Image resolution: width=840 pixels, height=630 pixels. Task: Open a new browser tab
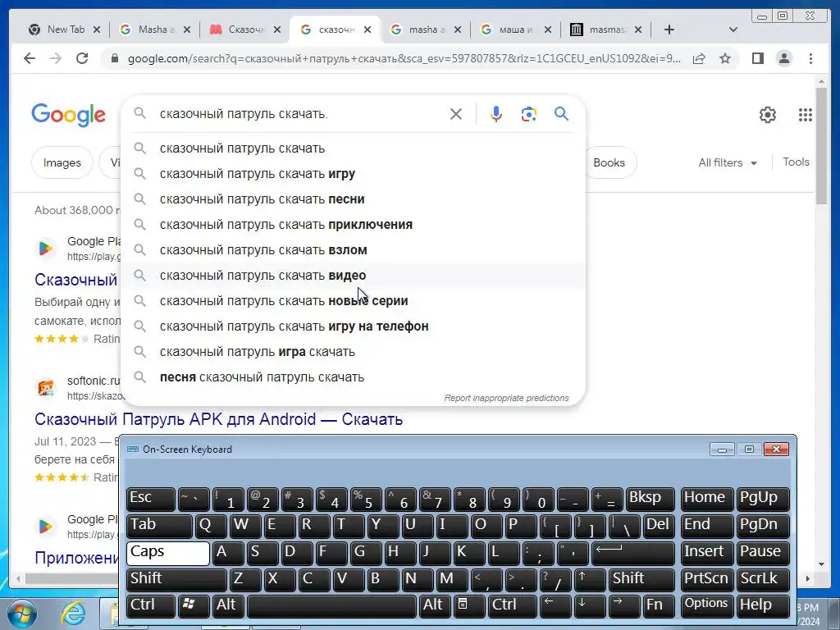click(x=669, y=30)
